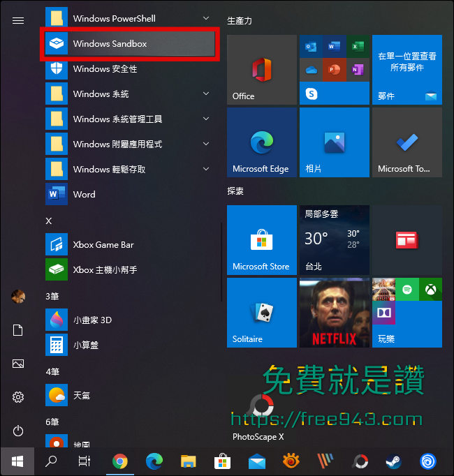Expand the Windows 系統管理工具 folder
454x476 pixels.
[130, 119]
